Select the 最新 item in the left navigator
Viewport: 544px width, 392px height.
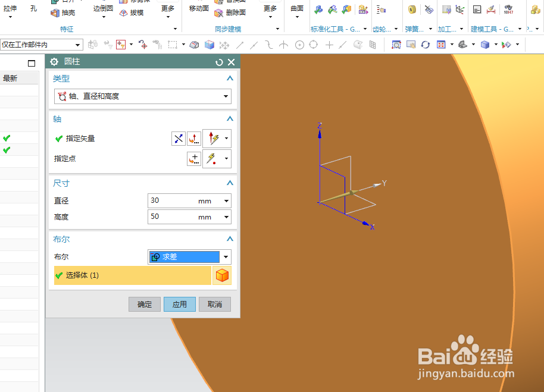point(10,77)
